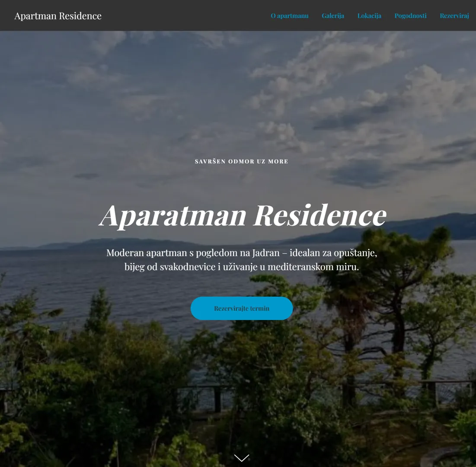Image resolution: width=476 pixels, height=467 pixels.
Task: Click the word Aparatman in the hero heading
Action: (x=173, y=216)
